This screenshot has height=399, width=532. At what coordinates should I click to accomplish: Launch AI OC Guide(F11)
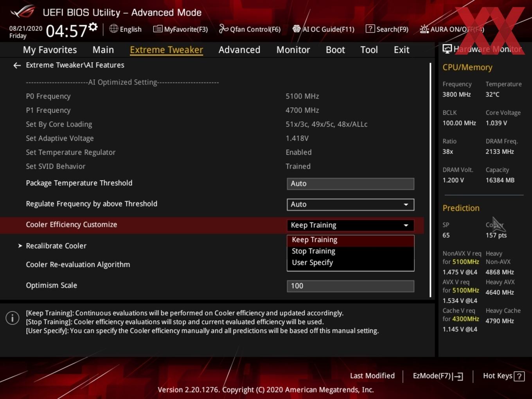323,29
